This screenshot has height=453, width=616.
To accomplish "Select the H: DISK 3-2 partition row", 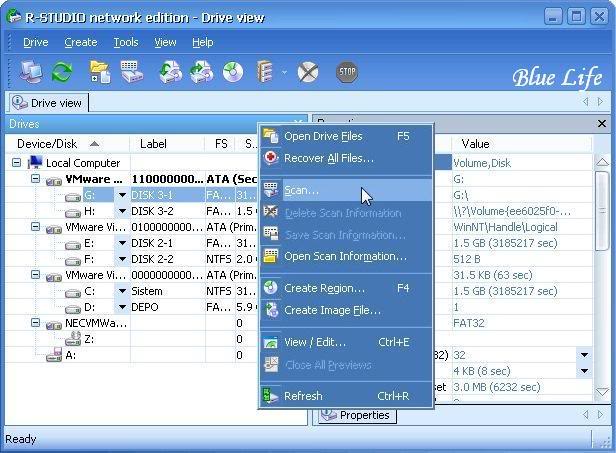I will coord(132,211).
